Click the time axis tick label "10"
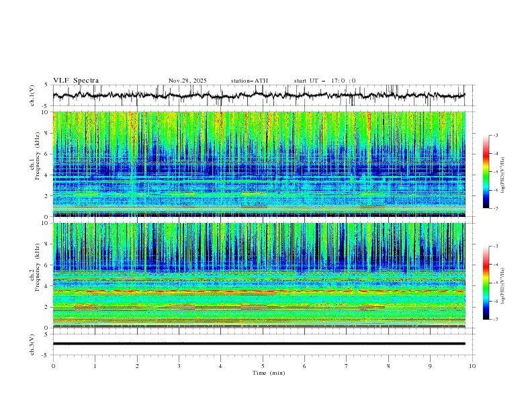The height and width of the screenshot is (411, 532). pyautogui.click(x=472, y=366)
